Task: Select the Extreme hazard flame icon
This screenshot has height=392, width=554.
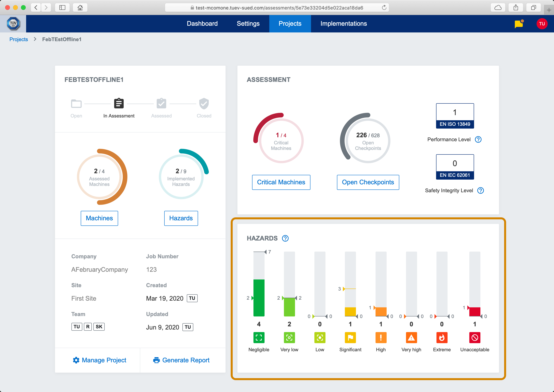Action: pyautogui.click(x=441, y=337)
